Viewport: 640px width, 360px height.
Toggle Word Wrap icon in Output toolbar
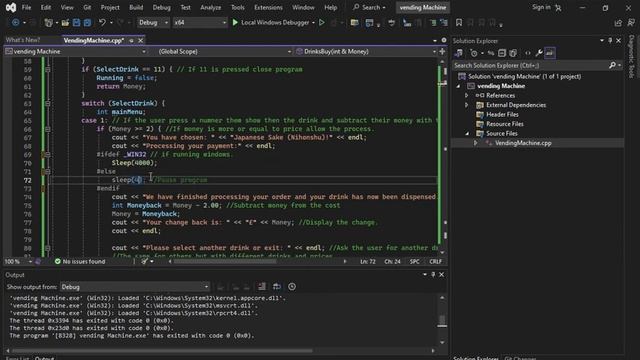pos(277,287)
